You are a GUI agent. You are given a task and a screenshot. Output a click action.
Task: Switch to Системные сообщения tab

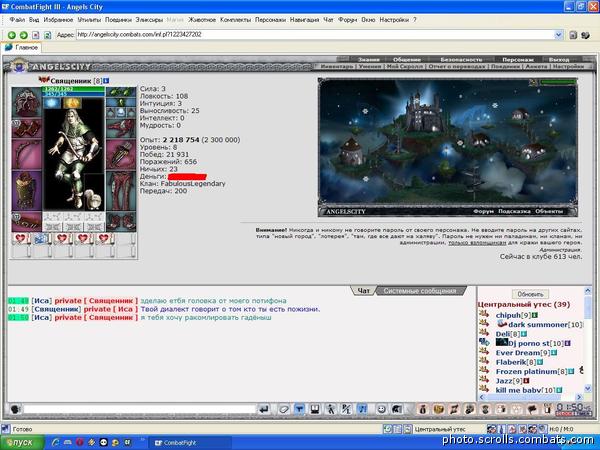click(x=419, y=291)
